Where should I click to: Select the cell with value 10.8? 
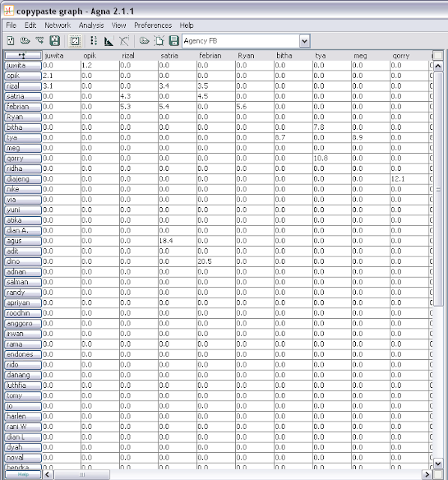click(332, 158)
